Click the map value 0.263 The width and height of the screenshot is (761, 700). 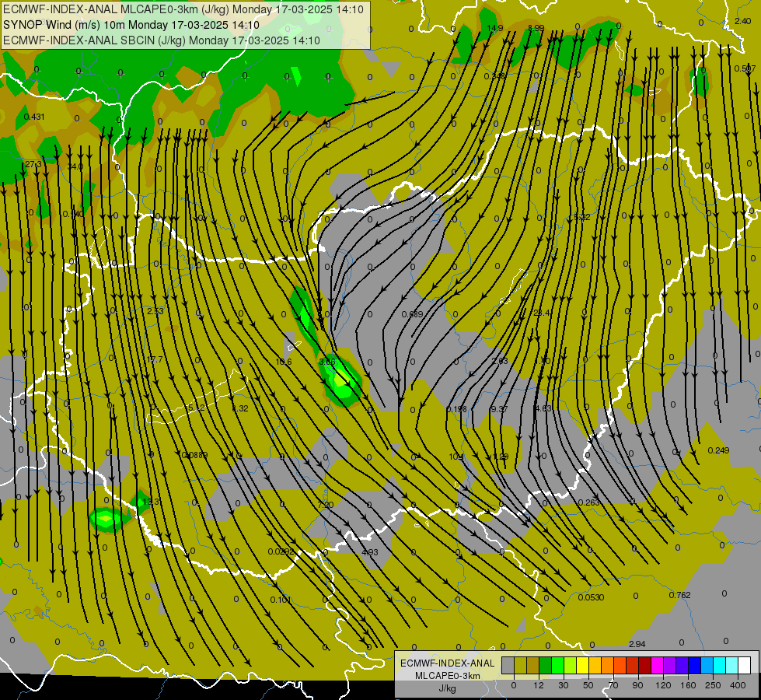[588, 502]
